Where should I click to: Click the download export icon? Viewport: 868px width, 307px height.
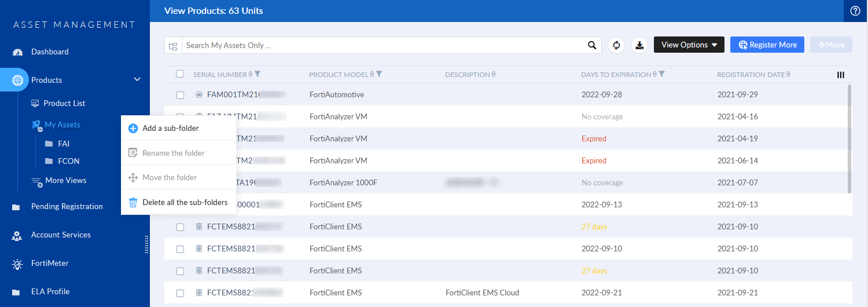[639, 45]
